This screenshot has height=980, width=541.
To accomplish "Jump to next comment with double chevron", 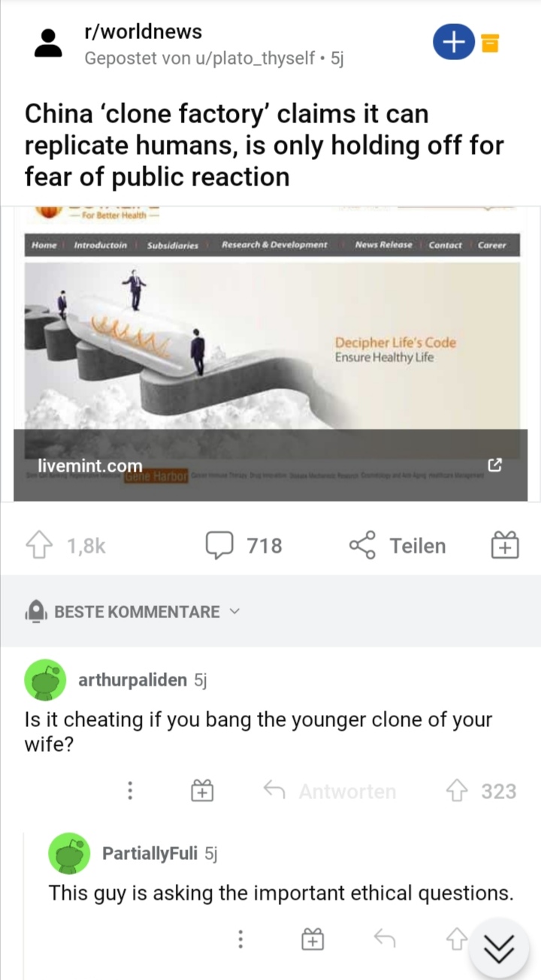I will point(499,949).
